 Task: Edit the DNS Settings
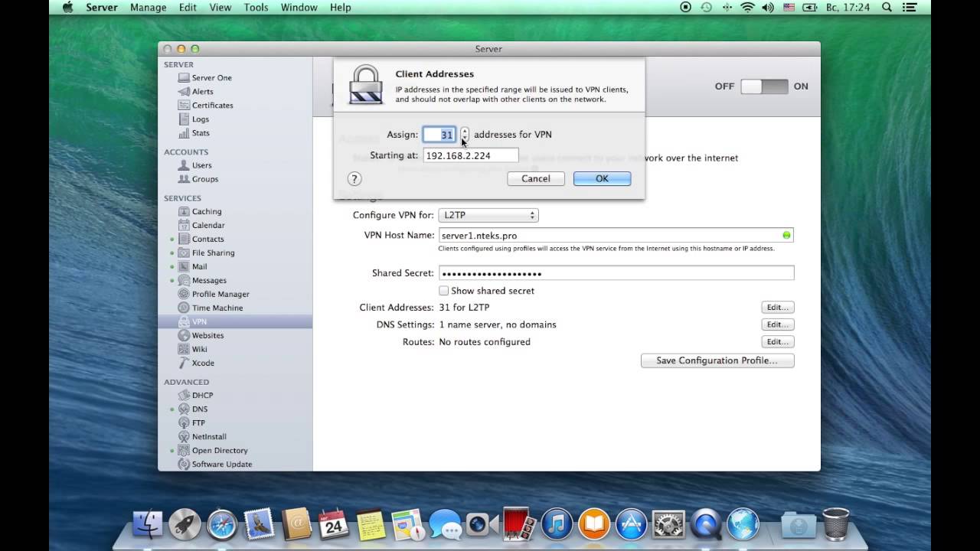[777, 324]
